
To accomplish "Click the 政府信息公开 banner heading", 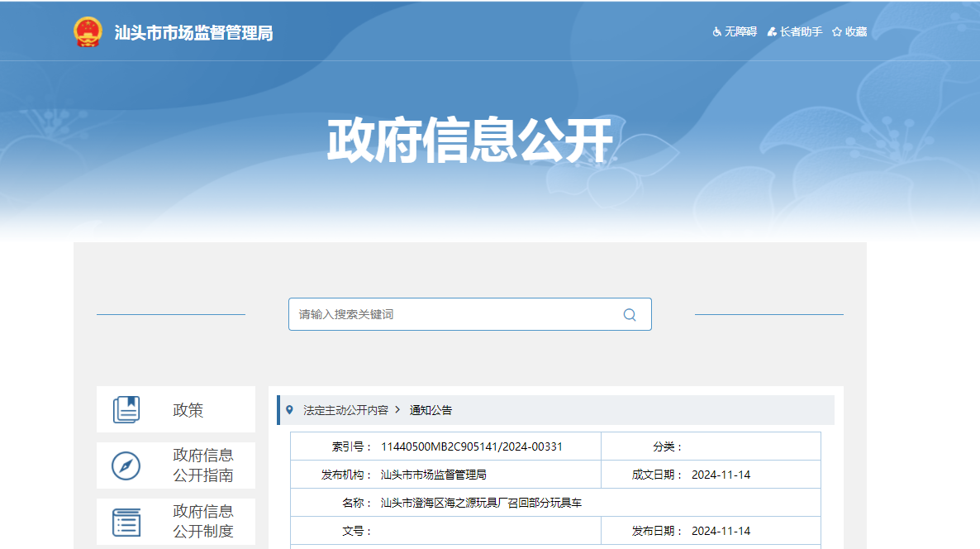I will 469,141.
